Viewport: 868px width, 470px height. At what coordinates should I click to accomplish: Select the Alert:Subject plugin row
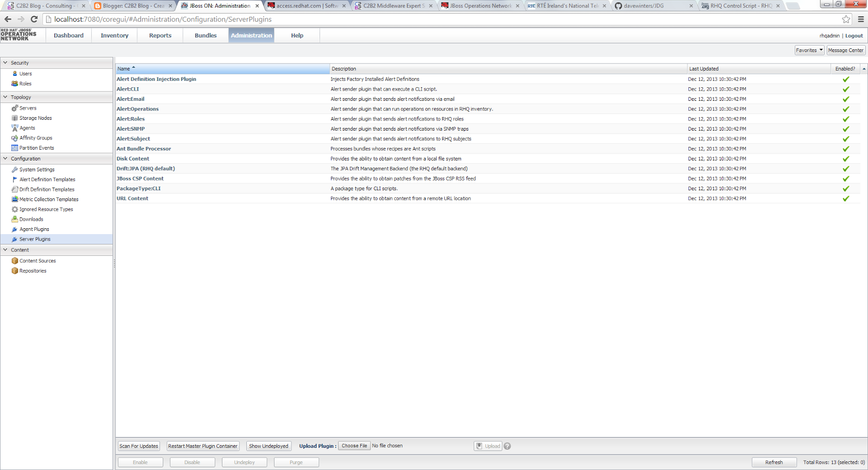tap(488, 139)
